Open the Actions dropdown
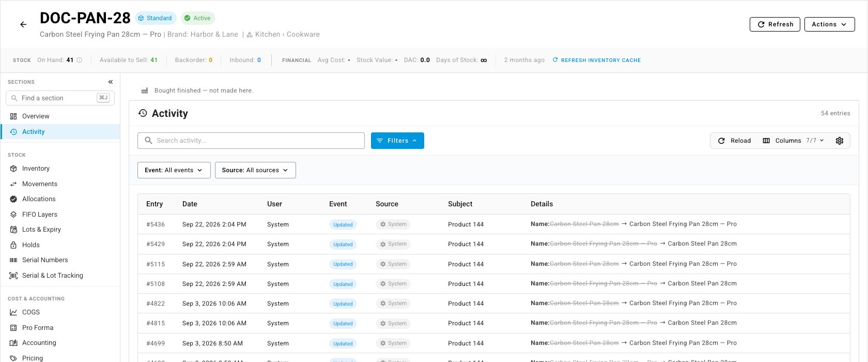 tap(829, 24)
